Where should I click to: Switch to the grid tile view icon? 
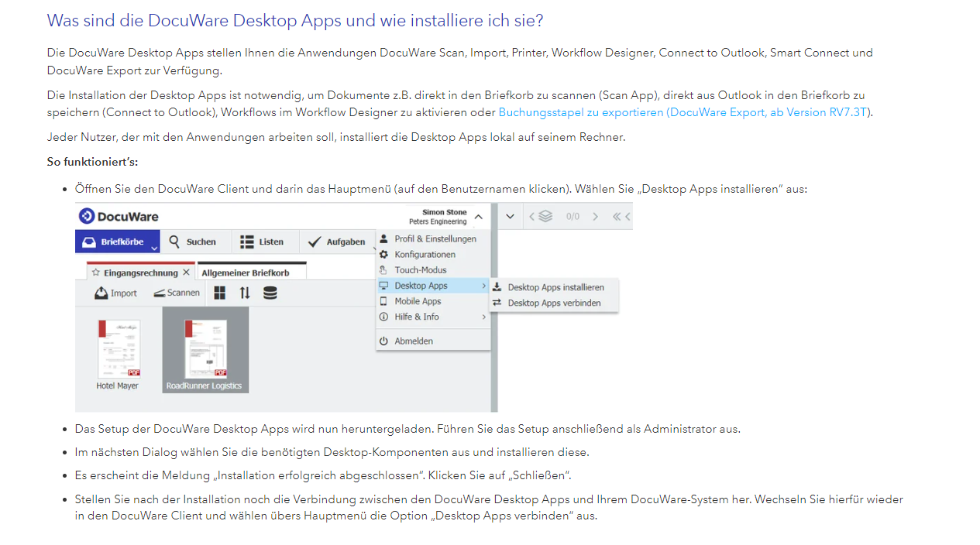click(220, 293)
